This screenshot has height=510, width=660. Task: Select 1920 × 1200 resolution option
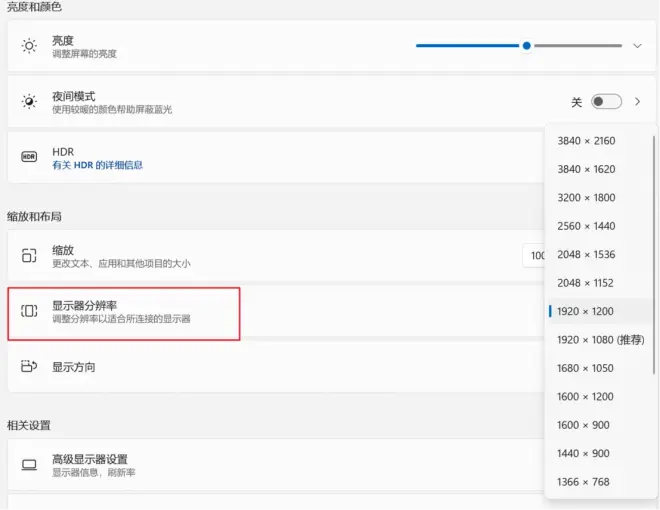(x=599, y=311)
